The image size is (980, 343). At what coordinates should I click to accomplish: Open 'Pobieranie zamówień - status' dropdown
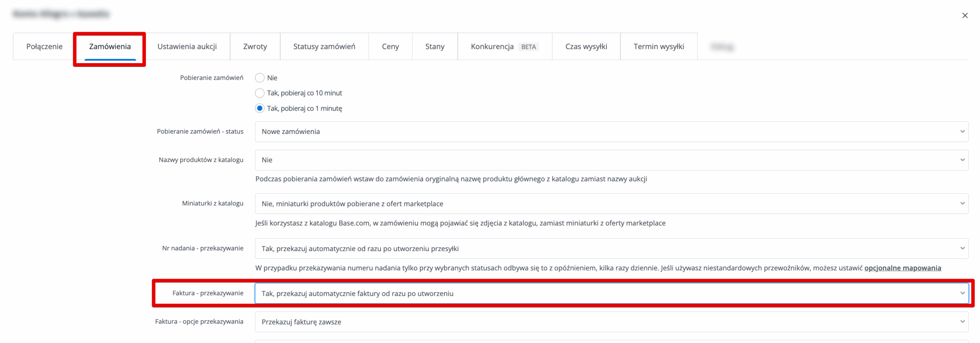[x=611, y=132]
